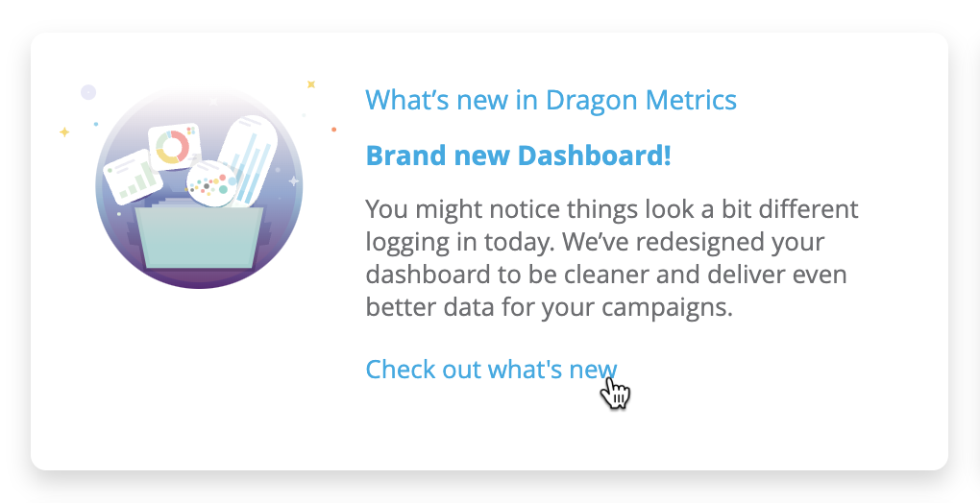Click the yellow star above the illustration
Image resolution: width=980 pixels, height=503 pixels.
click(x=310, y=84)
